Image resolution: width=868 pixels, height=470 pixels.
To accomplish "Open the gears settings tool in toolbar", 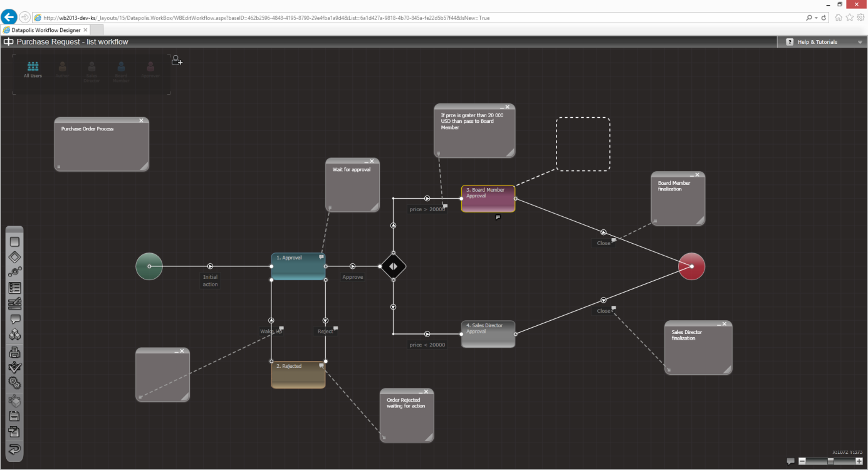I will (x=15, y=382).
